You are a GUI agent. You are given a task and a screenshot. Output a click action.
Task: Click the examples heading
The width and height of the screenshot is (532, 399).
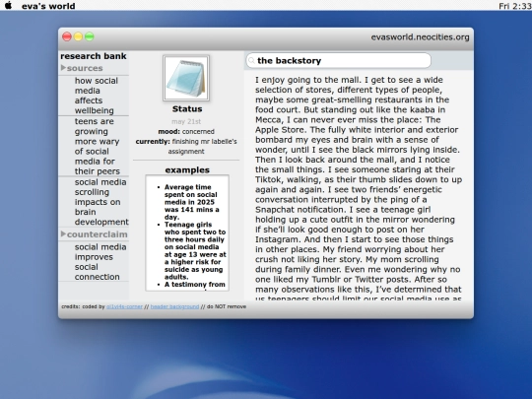click(x=187, y=170)
